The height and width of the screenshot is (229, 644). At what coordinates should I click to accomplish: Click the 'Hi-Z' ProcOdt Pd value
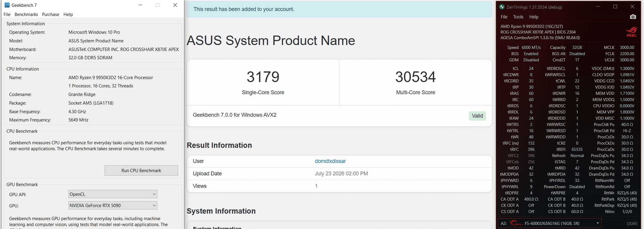pyautogui.click(x=627, y=131)
